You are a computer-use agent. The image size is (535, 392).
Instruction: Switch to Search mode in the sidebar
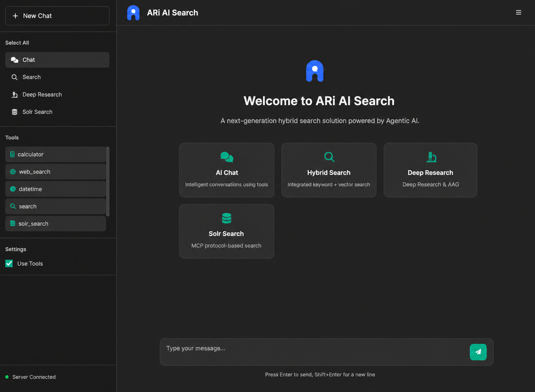tap(57, 77)
